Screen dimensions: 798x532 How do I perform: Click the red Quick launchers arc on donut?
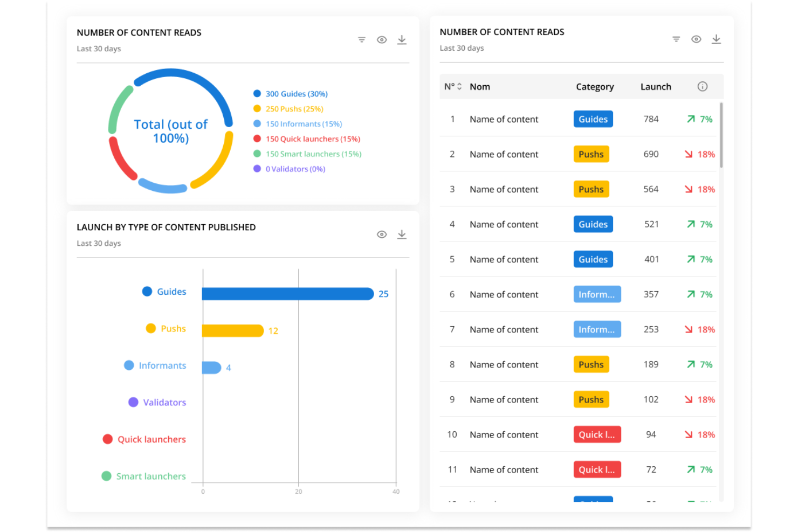pyautogui.click(x=121, y=160)
